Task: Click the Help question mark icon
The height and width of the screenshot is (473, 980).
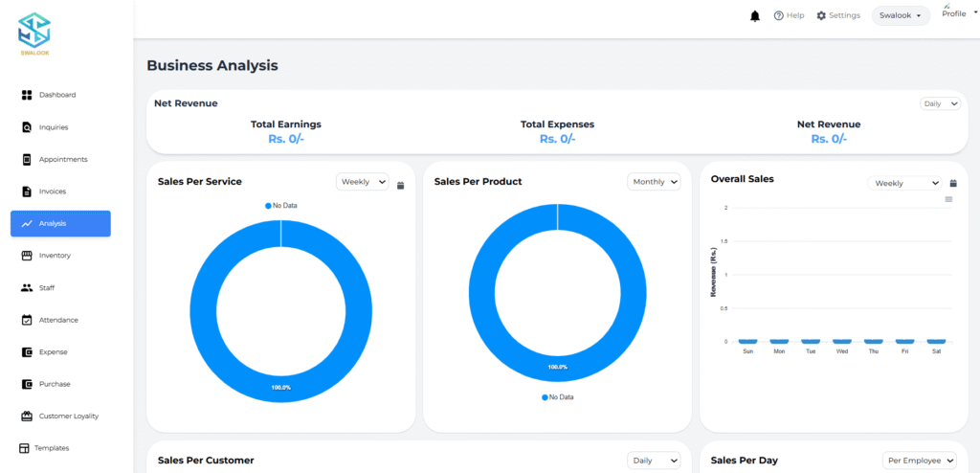Action: (779, 16)
